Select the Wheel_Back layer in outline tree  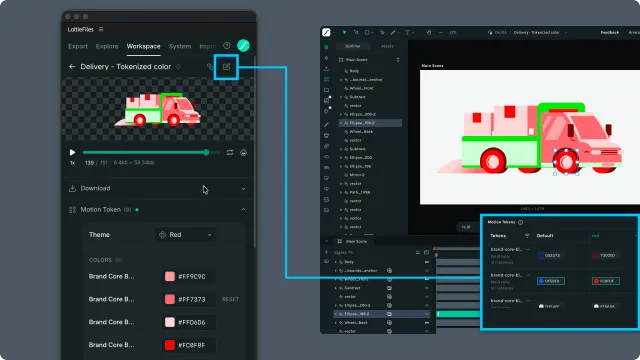tap(361, 131)
